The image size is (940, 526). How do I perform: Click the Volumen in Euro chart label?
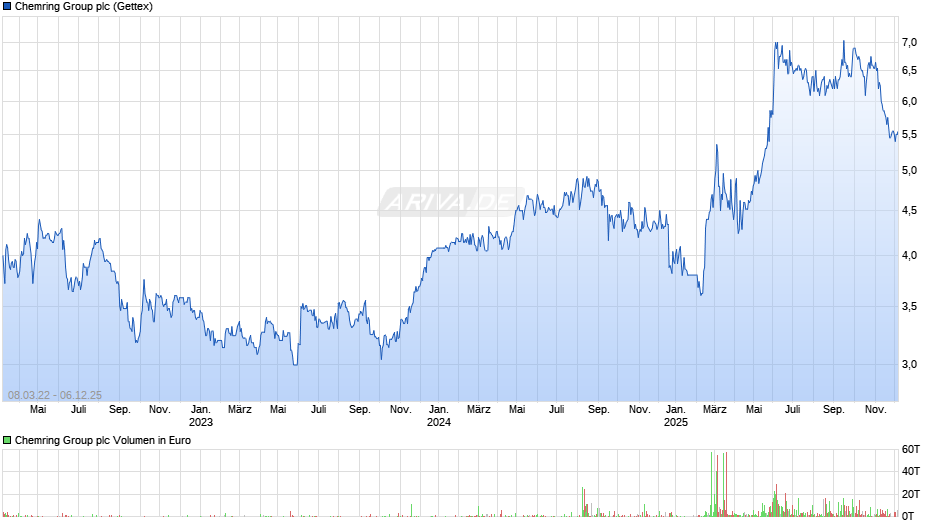pyautogui.click(x=103, y=440)
